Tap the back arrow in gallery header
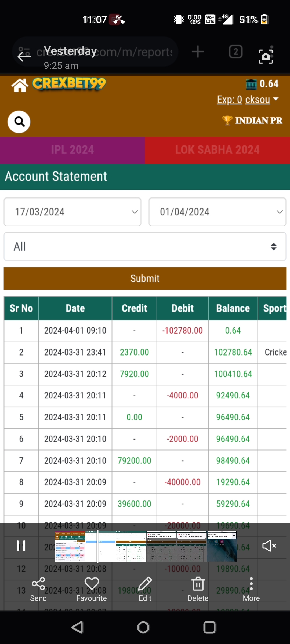Viewport: 290px width, 644px height. point(24,56)
